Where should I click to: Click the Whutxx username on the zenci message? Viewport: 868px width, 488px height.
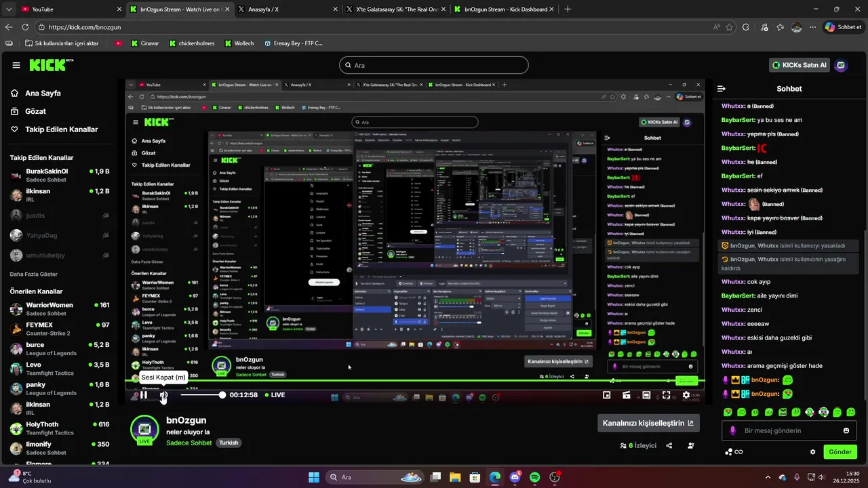pyautogui.click(x=733, y=310)
